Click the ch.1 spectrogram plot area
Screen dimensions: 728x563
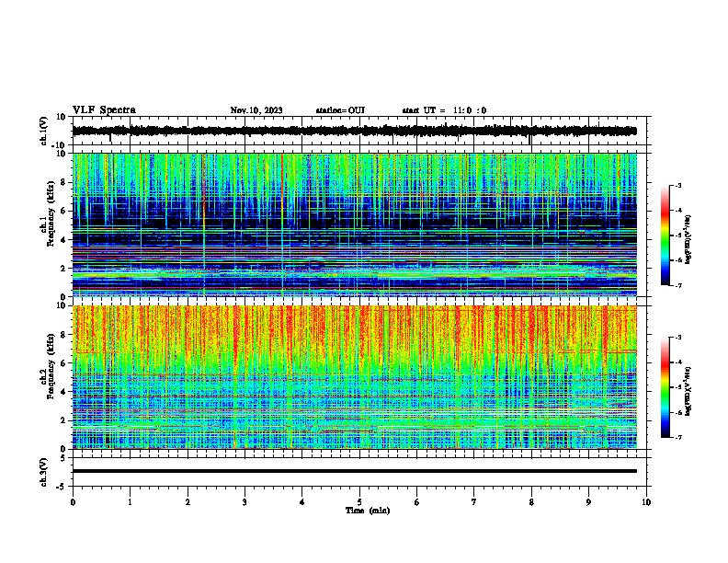[x=355, y=224]
